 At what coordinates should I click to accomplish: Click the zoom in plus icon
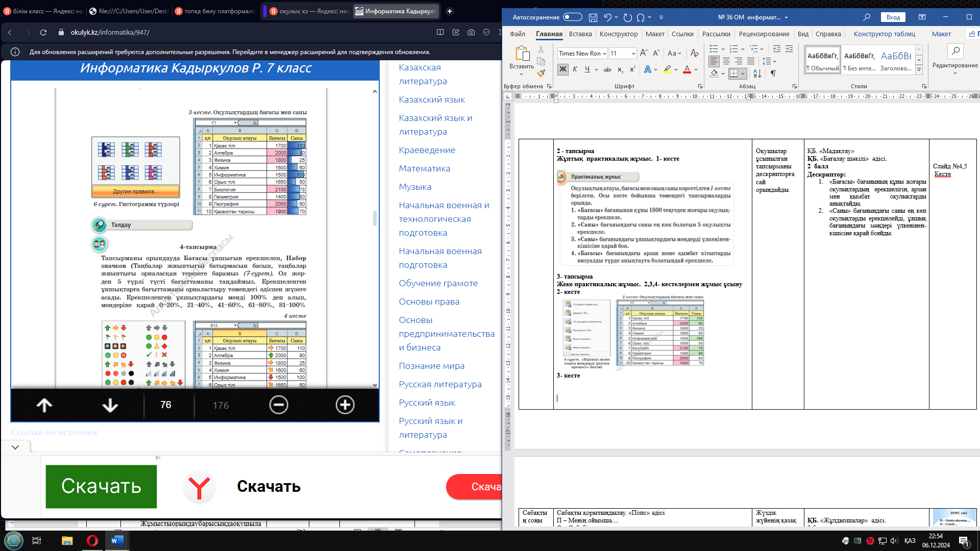[345, 405]
